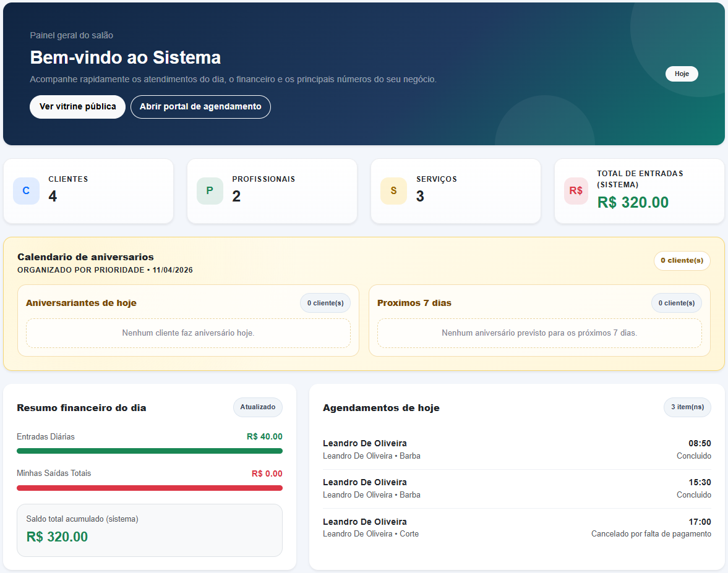The height and width of the screenshot is (573, 728).
Task: Click the "R$ 320.00" entradas total
Action: tap(633, 202)
